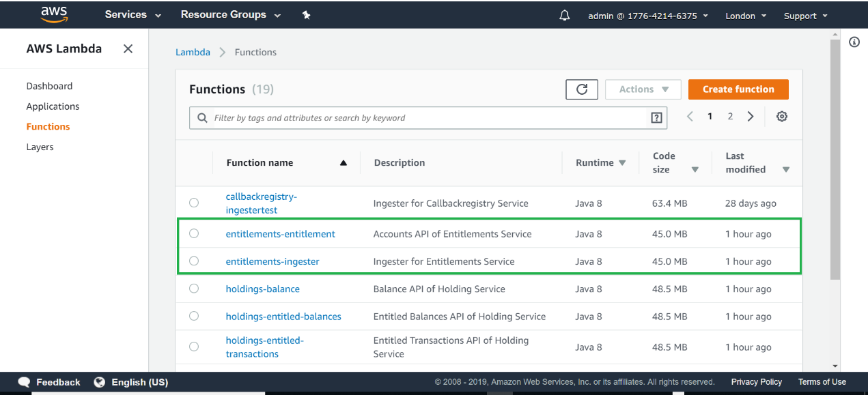Open the London region selector
The image size is (868, 395).
pyautogui.click(x=745, y=16)
